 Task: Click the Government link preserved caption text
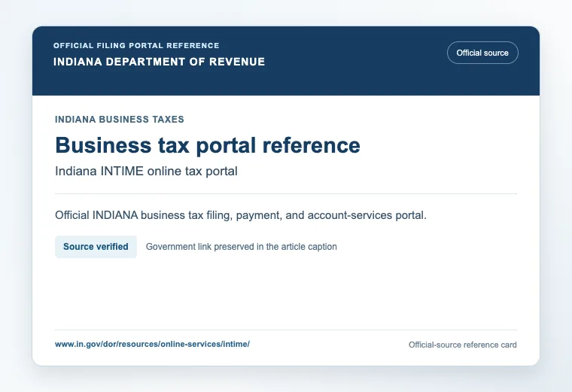tap(241, 247)
